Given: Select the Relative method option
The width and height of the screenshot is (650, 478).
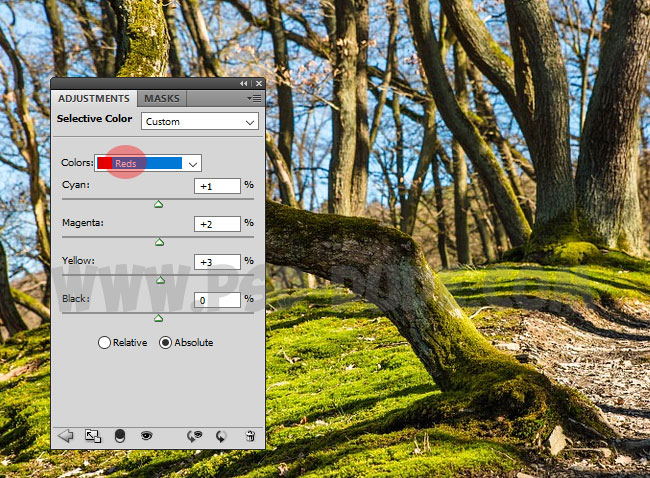Looking at the screenshot, I should tap(104, 342).
